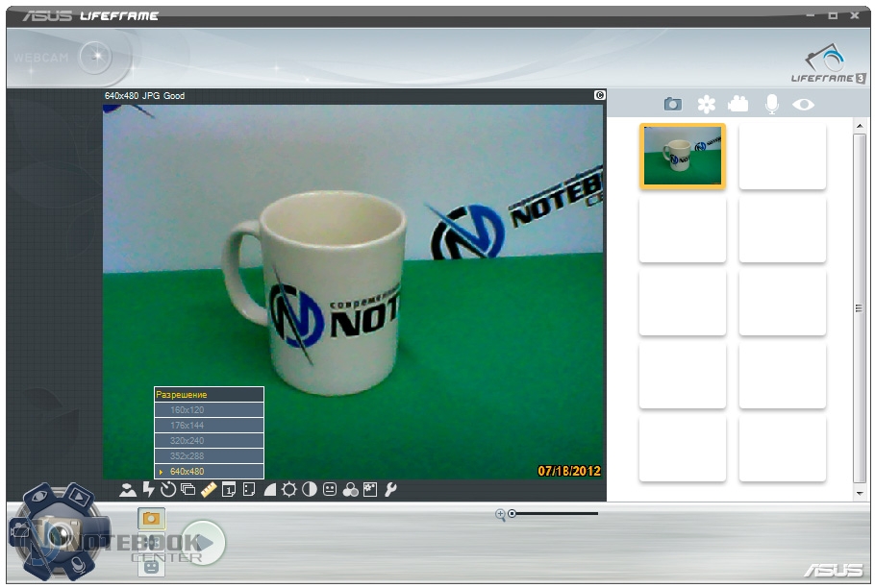Select orange photo mode button
Image resolution: width=875 pixels, height=588 pixels.
point(152,518)
